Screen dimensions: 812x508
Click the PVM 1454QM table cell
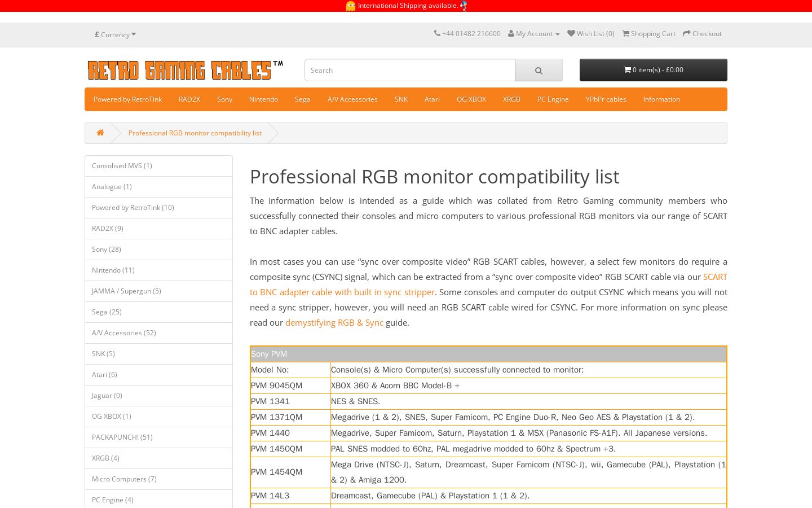click(x=290, y=472)
